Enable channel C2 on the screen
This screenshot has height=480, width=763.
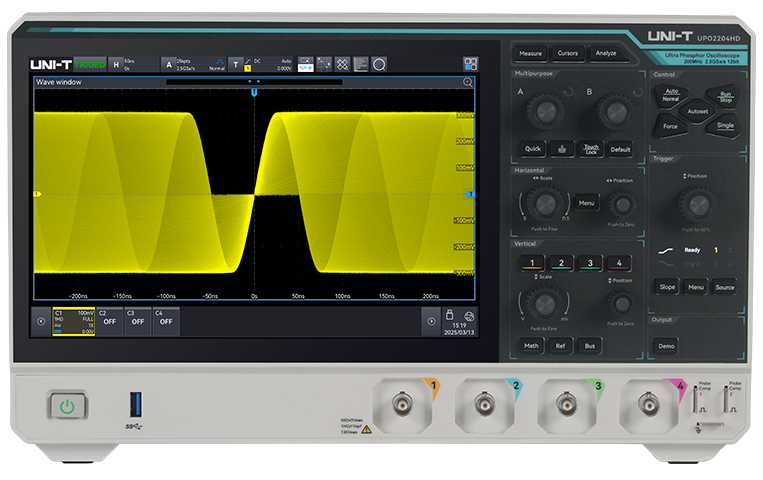109,320
